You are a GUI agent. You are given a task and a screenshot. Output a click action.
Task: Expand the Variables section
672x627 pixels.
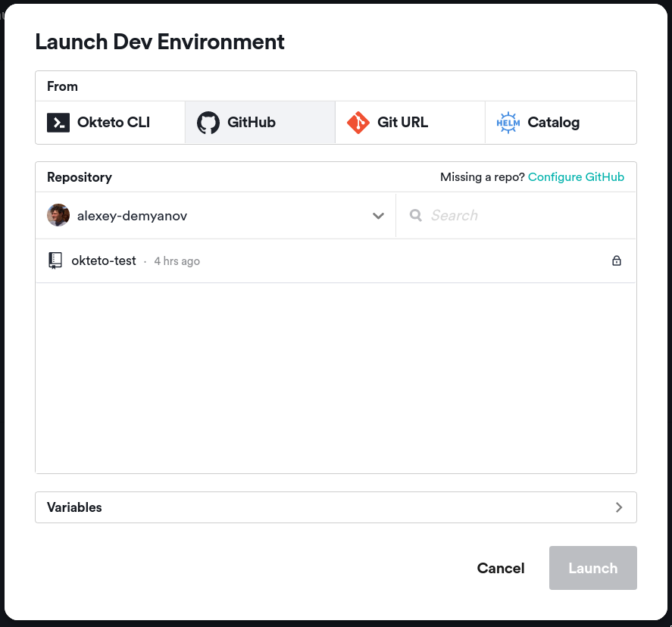[619, 507]
